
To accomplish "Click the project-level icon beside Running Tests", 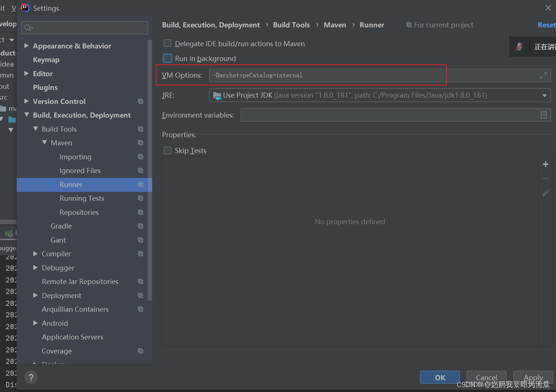I will (141, 198).
